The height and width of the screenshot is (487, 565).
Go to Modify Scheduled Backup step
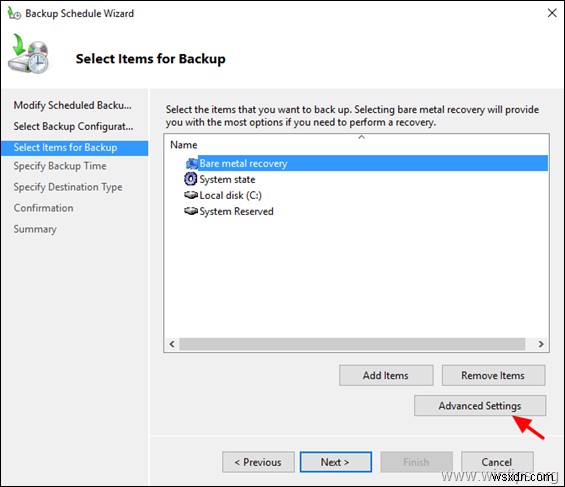tap(72, 105)
